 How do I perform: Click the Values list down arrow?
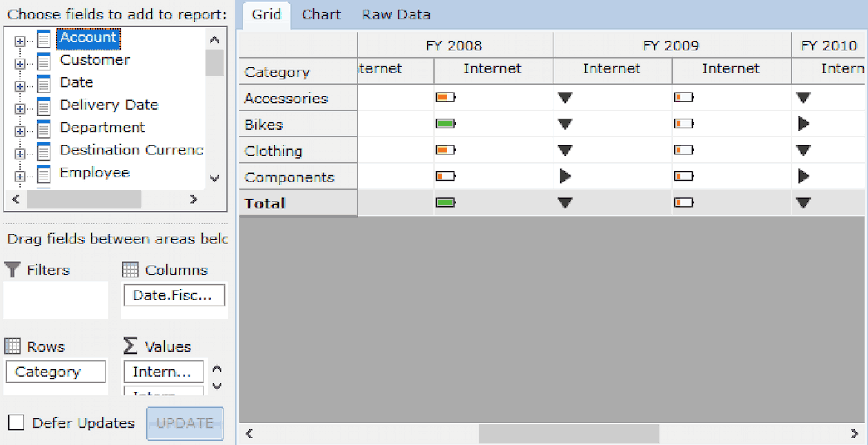pyautogui.click(x=217, y=386)
